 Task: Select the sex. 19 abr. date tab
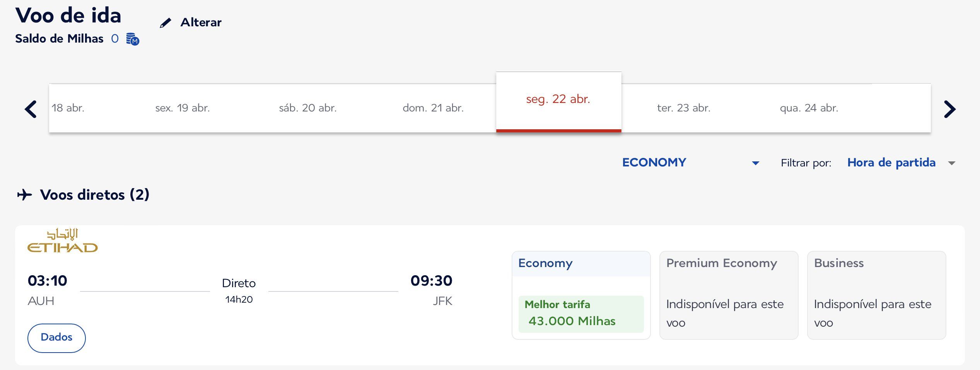[183, 108]
